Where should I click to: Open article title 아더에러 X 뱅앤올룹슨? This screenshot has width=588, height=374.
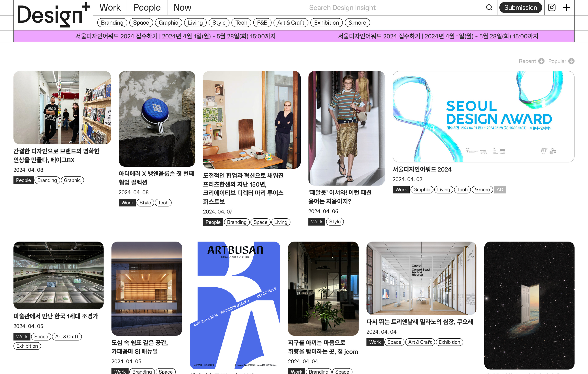pos(156,178)
